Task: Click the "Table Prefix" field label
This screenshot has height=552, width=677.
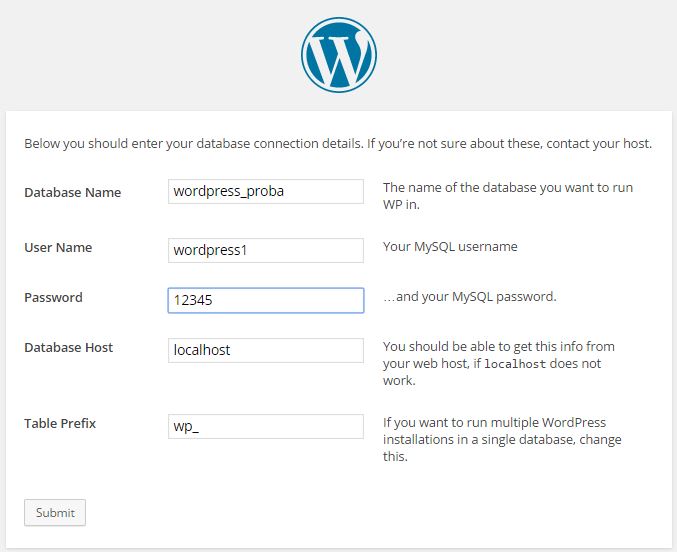Action: 60,423
